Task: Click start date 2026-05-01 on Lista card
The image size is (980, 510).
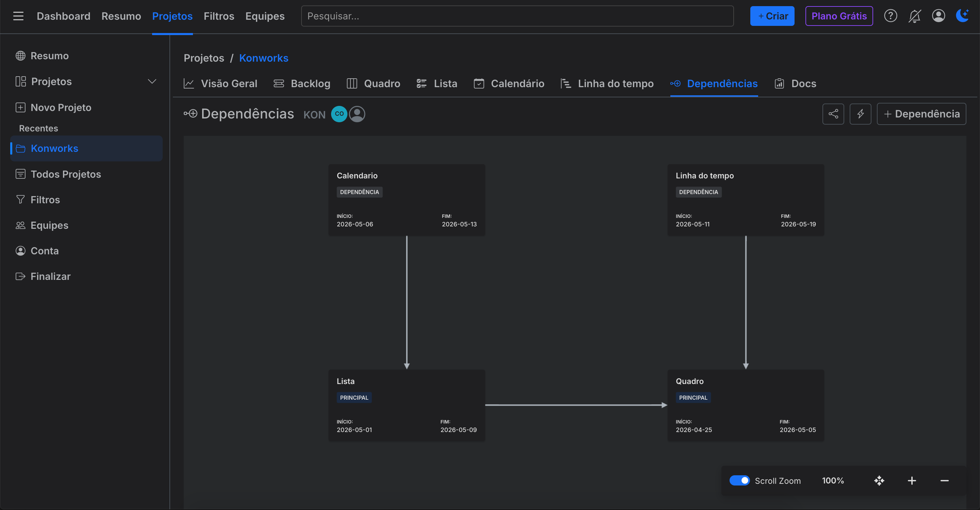Action: point(354,430)
